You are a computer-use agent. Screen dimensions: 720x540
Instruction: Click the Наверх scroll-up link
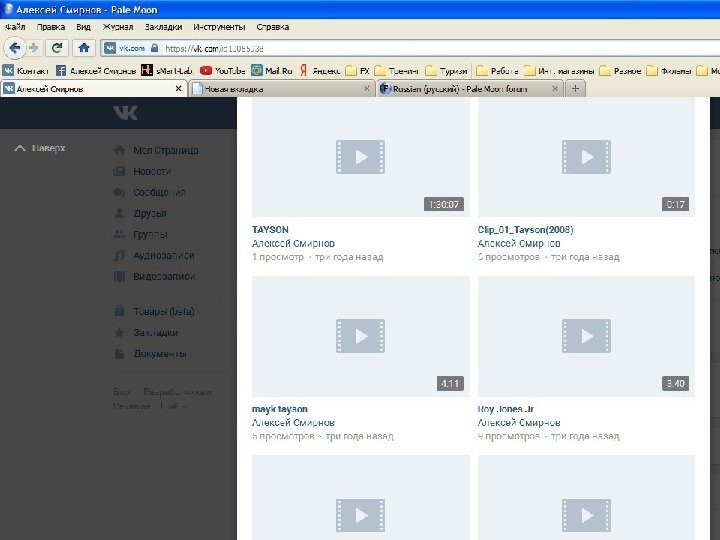pyautogui.click(x=40, y=148)
